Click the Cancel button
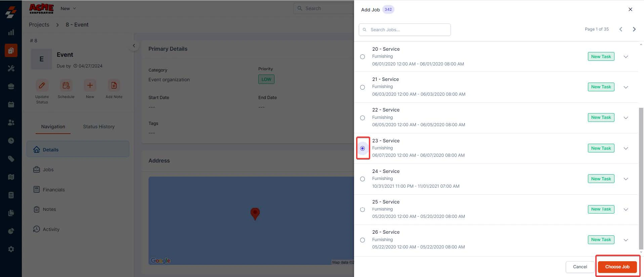Image resolution: width=644 pixels, height=277 pixels. pyautogui.click(x=580, y=267)
